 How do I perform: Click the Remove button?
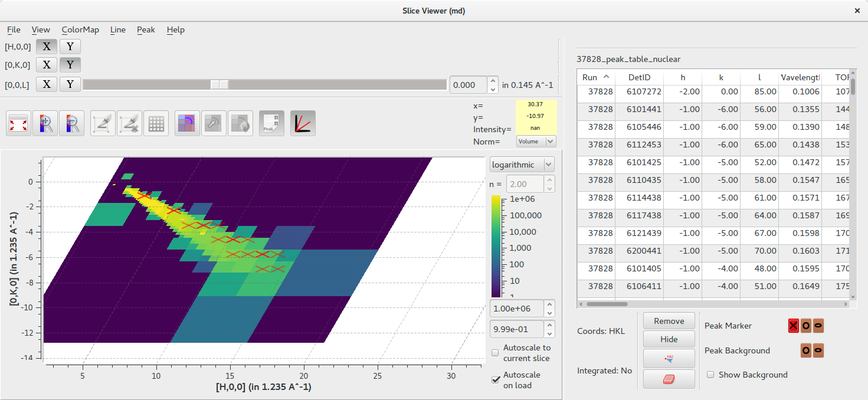pyautogui.click(x=669, y=321)
